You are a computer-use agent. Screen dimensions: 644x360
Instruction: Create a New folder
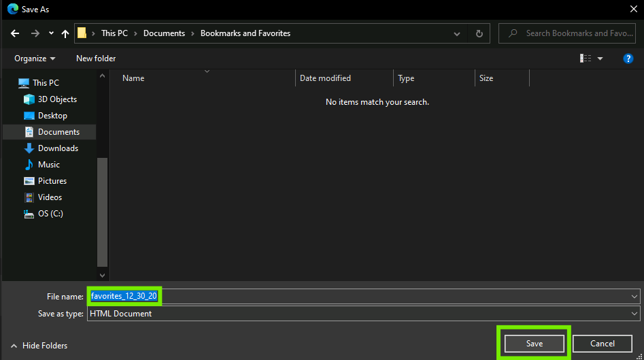tap(96, 59)
